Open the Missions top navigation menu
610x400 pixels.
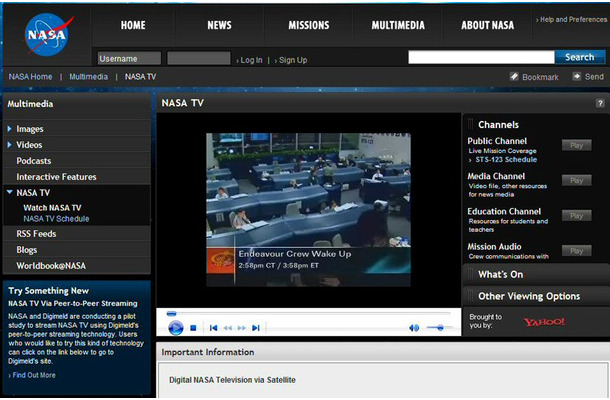(x=308, y=25)
